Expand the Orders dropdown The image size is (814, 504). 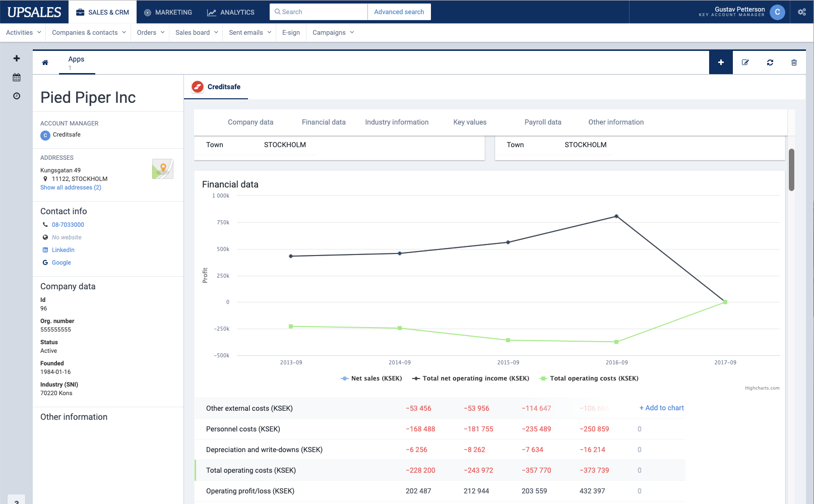click(x=151, y=33)
